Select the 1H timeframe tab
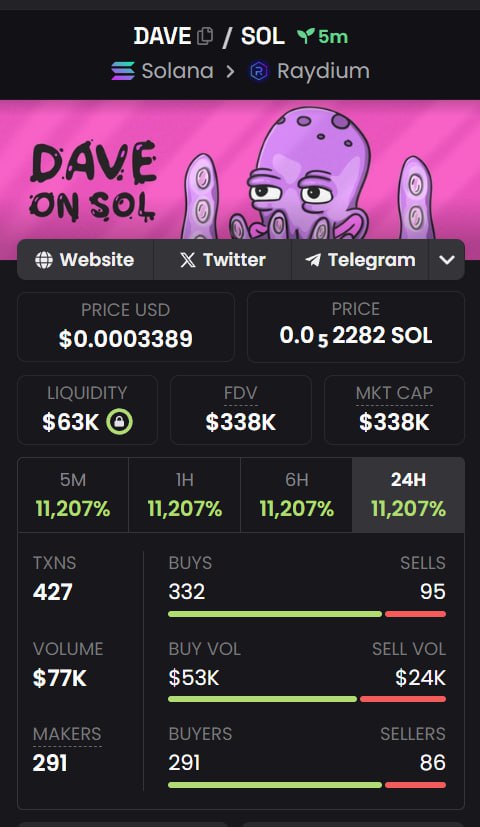Viewport: 480px width, 827px height. click(185, 495)
